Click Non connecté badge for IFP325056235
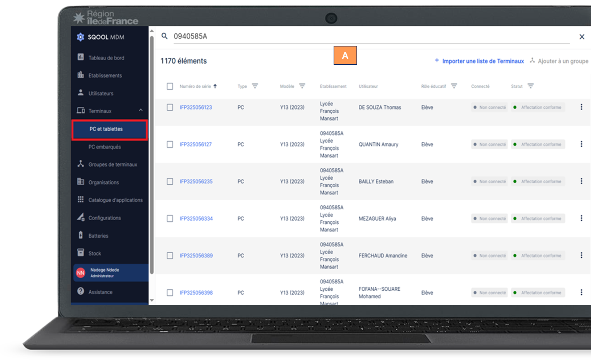This screenshot has width=591, height=364. coord(489,181)
